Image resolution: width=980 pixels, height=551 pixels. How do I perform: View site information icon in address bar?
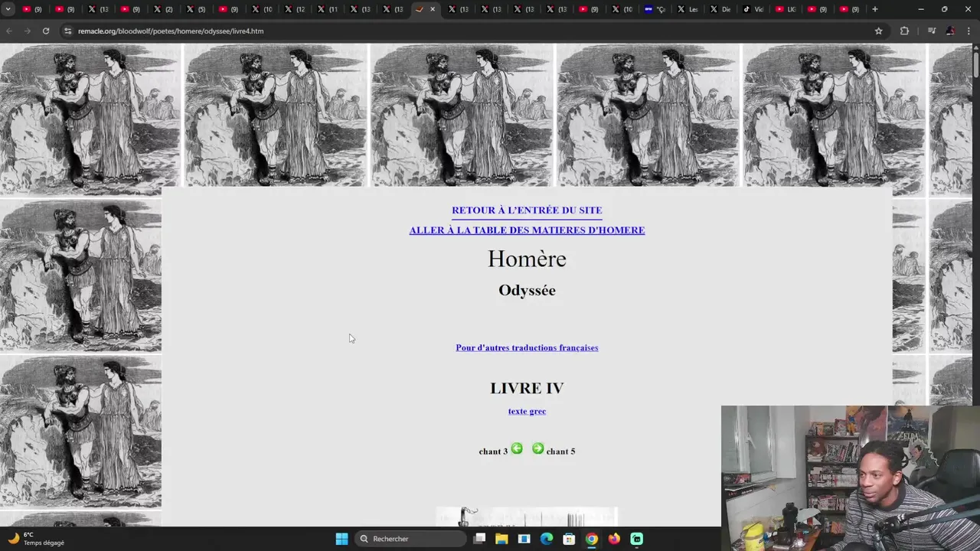pyautogui.click(x=67, y=31)
